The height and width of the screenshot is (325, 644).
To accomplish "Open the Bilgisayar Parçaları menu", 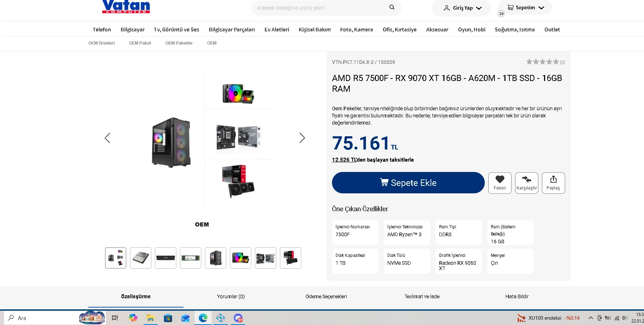I will point(232,30).
